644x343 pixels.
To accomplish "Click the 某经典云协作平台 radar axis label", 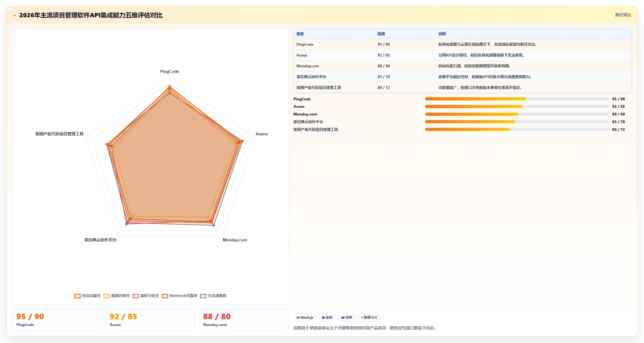I will click(100, 240).
